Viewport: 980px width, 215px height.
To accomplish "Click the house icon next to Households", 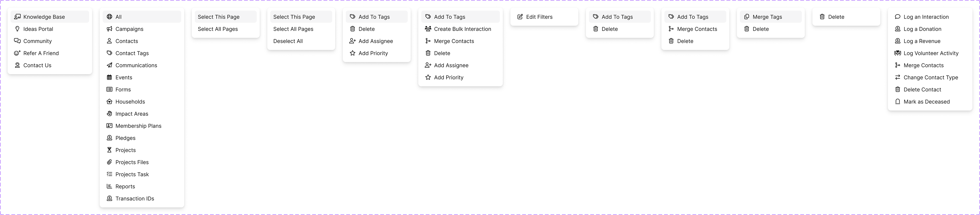I will tap(109, 102).
